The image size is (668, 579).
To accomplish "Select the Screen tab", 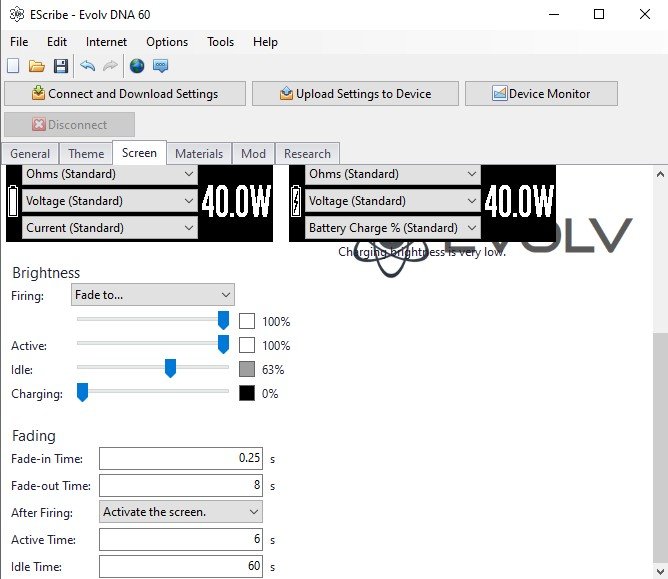I will 139,153.
